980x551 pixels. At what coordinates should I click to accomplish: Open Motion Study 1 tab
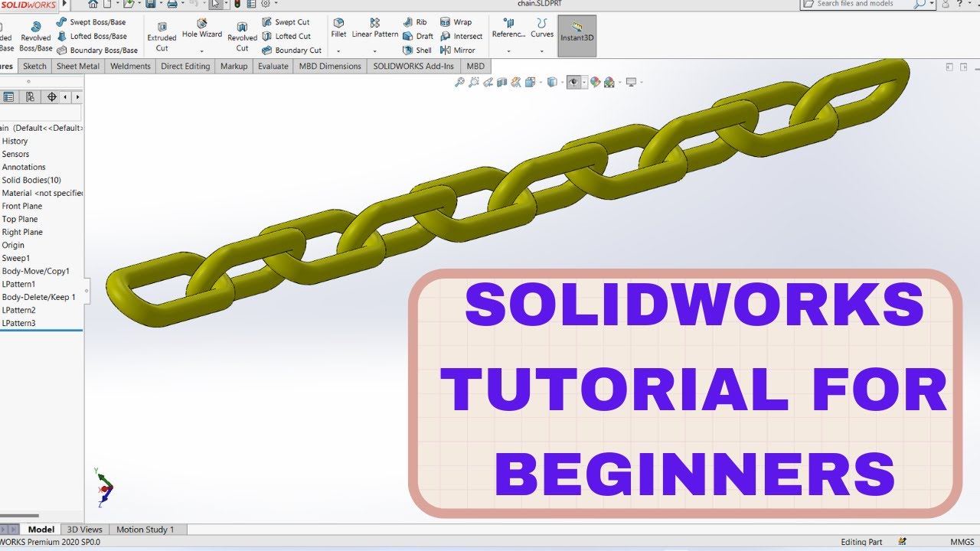(145, 530)
